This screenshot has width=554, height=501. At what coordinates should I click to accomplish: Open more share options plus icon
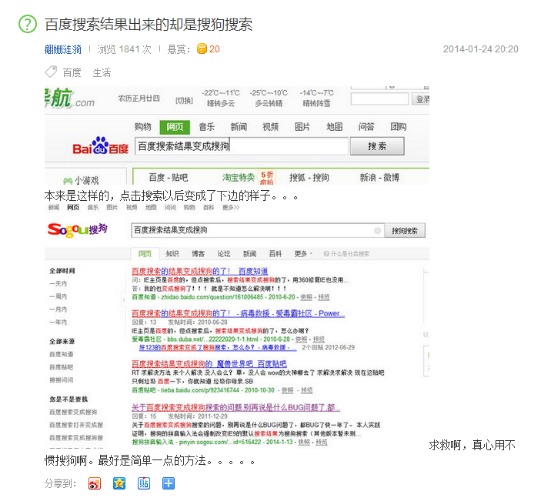(169, 483)
